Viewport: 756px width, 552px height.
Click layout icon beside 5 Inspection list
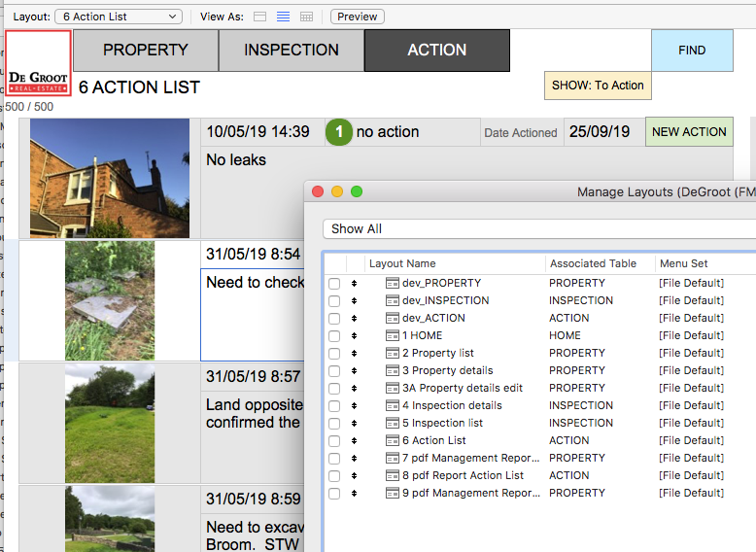(x=393, y=424)
